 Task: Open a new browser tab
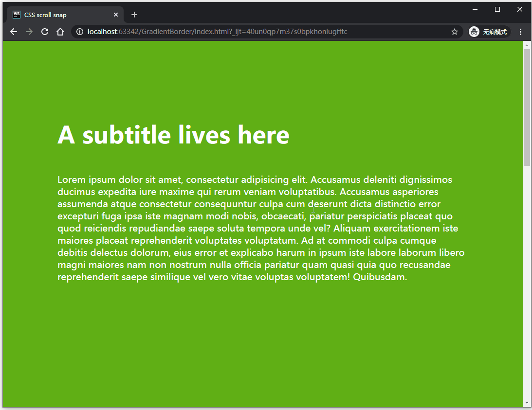134,15
